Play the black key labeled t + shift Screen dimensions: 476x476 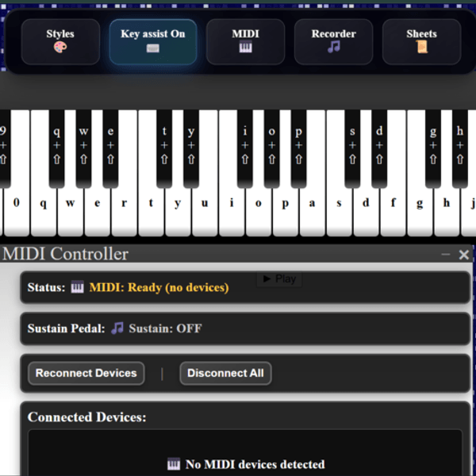pyautogui.click(x=164, y=149)
